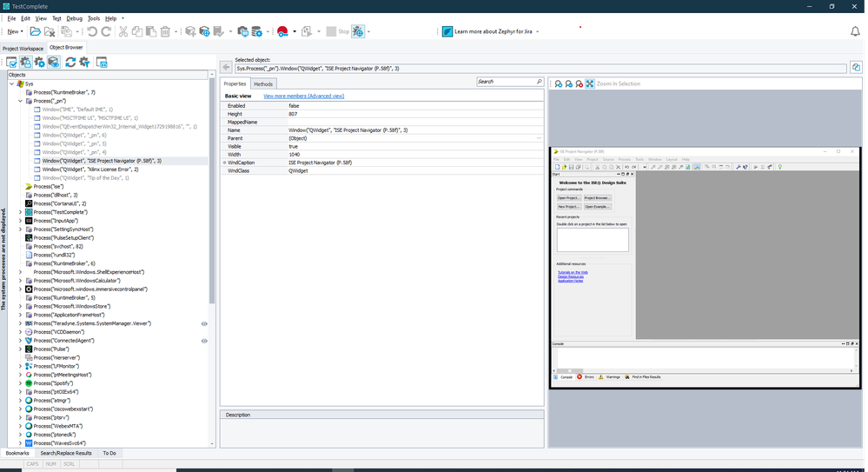Toggle eye icon for ConnectedAgent process
Viewport: 868px width, 472px height.
[204, 341]
